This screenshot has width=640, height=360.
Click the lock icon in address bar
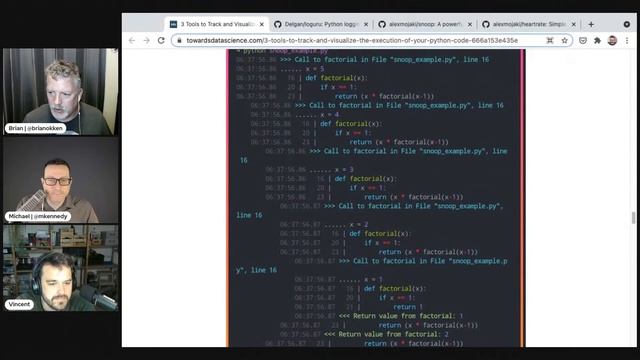[179, 40]
